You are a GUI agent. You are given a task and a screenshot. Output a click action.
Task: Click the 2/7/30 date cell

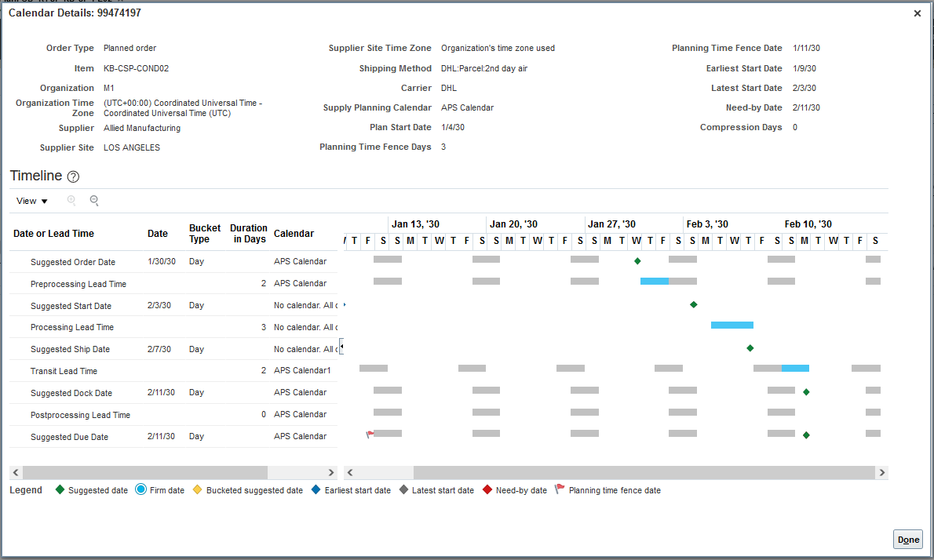click(159, 349)
